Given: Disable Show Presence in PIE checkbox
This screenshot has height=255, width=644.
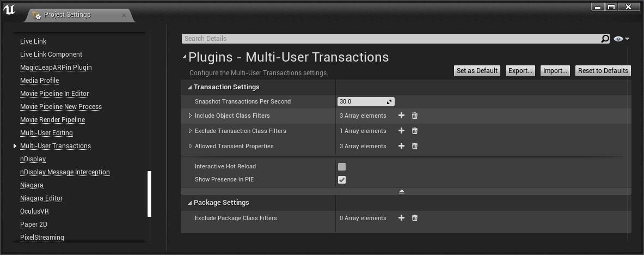Looking at the screenshot, I should [342, 180].
